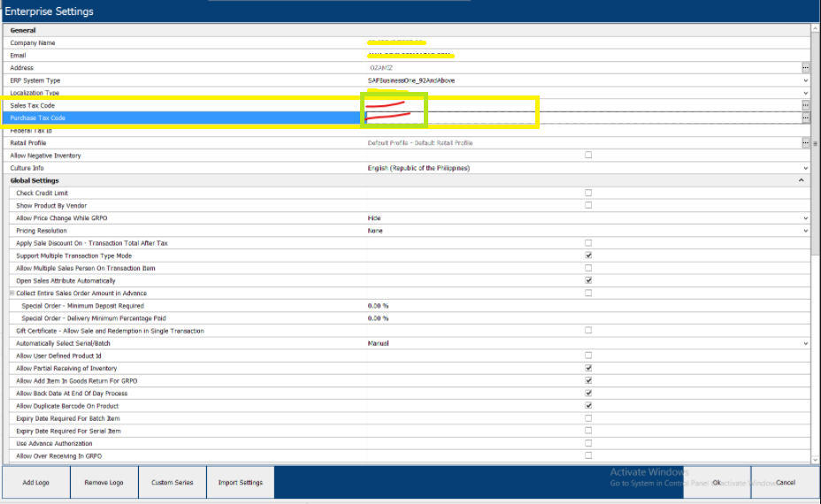Open the Purchase Tax Code ellipsis button

coord(805,118)
